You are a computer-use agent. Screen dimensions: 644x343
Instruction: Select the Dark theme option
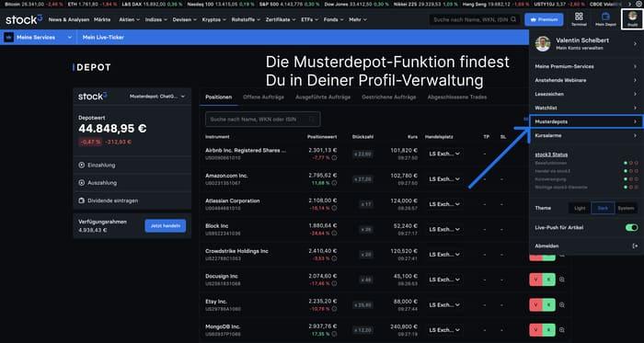(603, 208)
